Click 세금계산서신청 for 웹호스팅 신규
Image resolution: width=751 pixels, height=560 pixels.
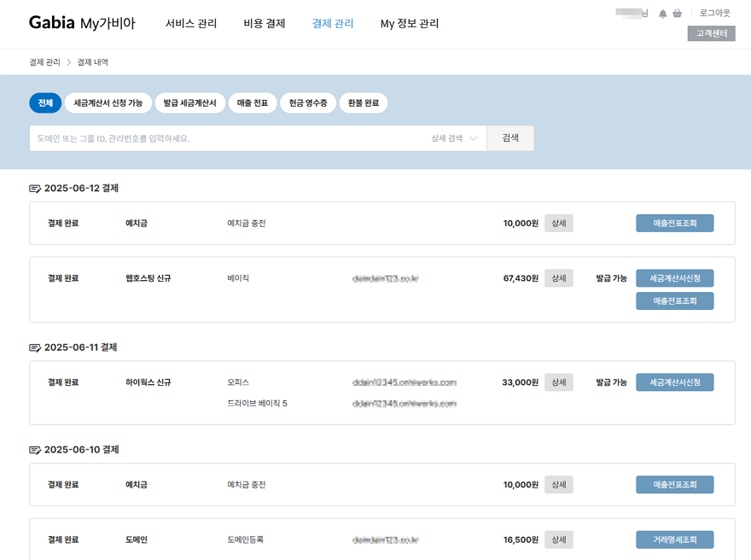[x=674, y=278]
